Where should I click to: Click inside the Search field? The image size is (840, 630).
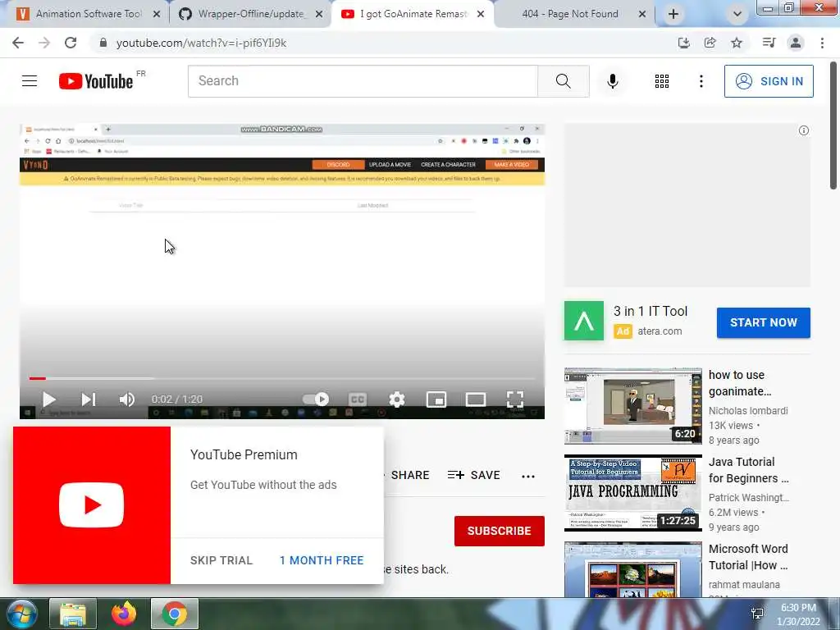[x=363, y=81]
